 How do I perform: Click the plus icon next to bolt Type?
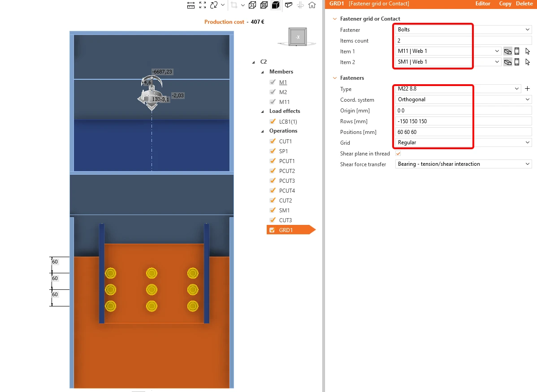coord(528,89)
